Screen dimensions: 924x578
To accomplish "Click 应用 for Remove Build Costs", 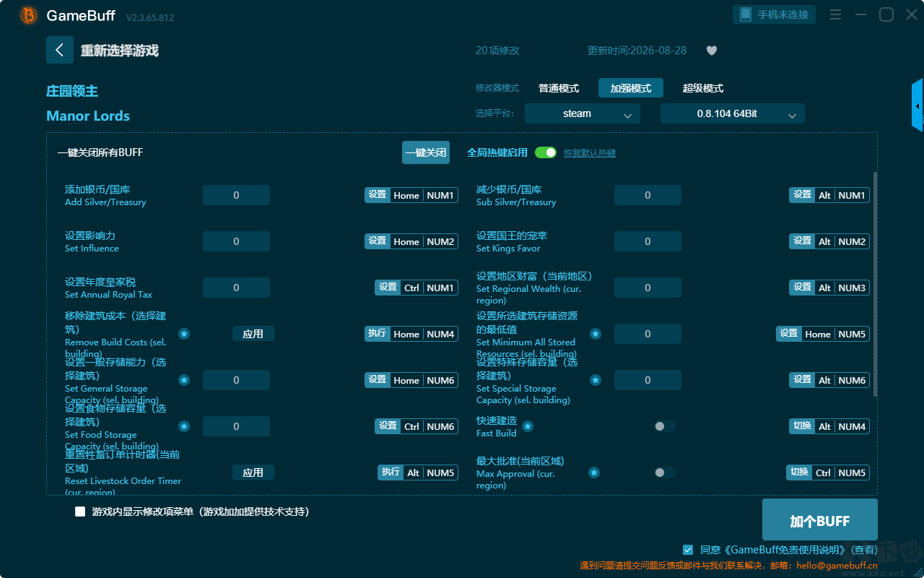I will coord(253,334).
